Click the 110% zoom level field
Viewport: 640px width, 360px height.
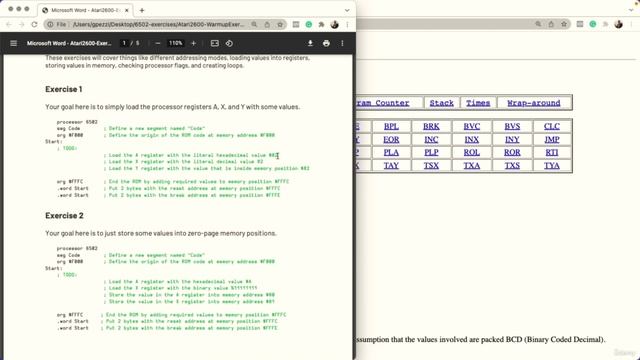176,43
